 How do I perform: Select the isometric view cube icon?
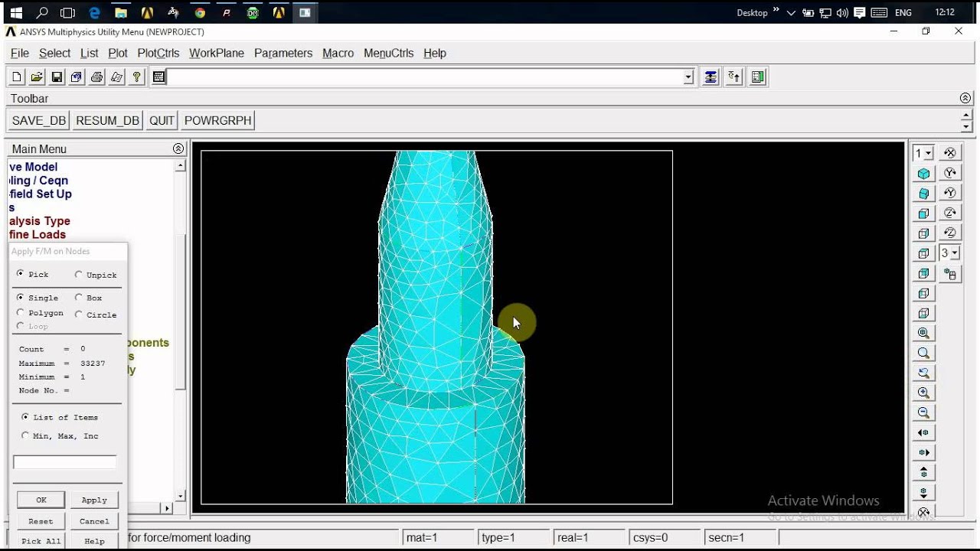pyautogui.click(x=924, y=174)
